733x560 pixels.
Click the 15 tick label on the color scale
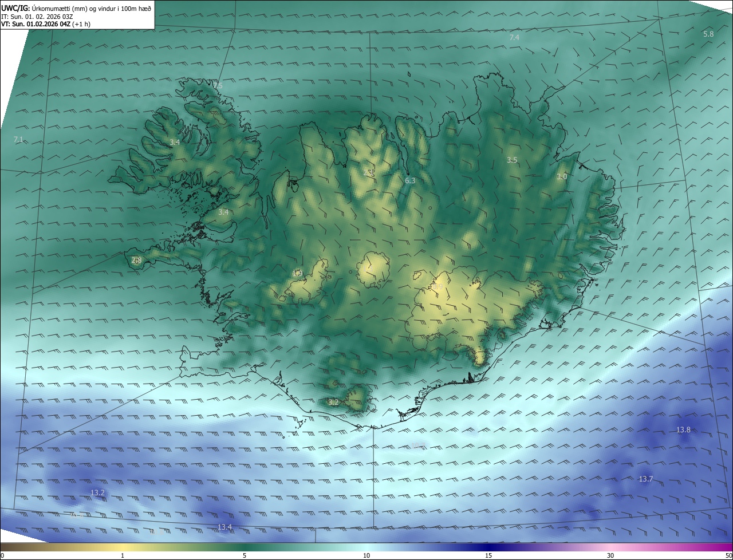tap(488, 555)
